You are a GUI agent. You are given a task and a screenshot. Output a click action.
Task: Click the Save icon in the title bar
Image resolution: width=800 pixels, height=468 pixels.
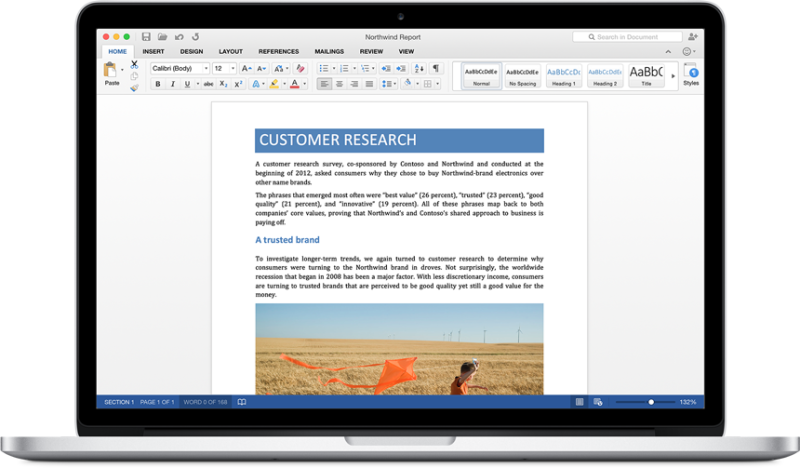pyautogui.click(x=146, y=37)
